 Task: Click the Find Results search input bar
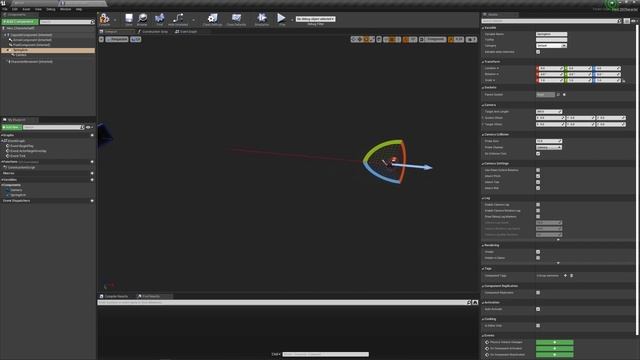284,302
